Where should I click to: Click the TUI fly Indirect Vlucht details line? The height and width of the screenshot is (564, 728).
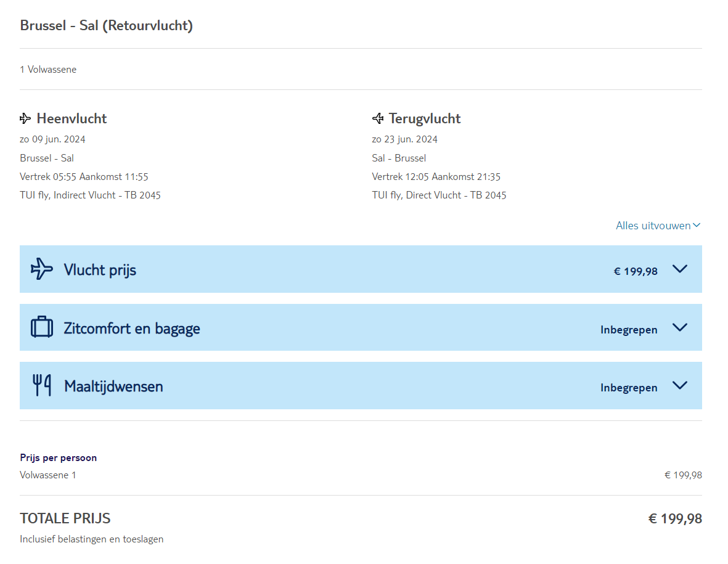point(90,195)
